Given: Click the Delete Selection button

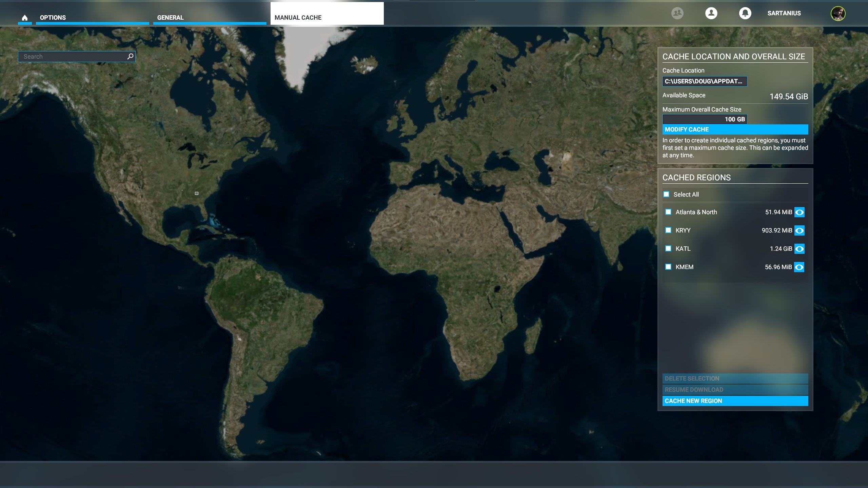Looking at the screenshot, I should pyautogui.click(x=735, y=379).
